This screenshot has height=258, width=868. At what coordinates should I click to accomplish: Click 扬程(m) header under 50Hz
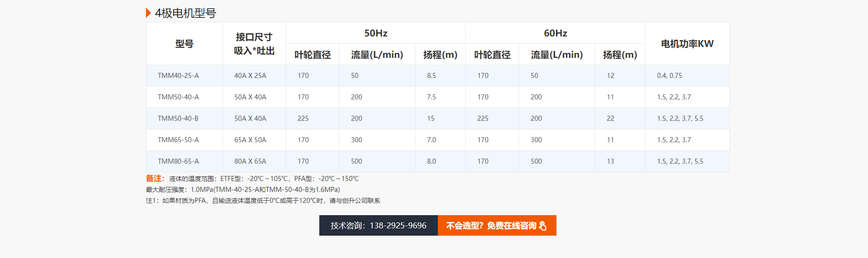[x=440, y=55]
